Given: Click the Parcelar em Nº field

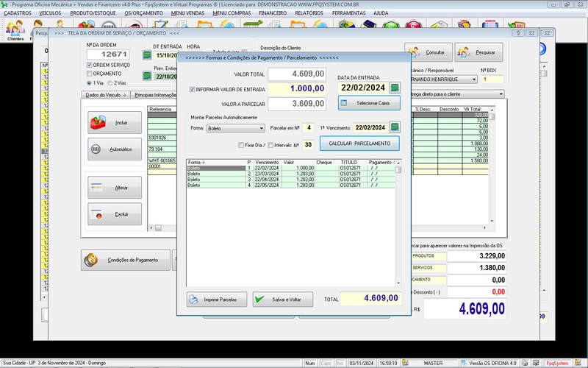Looking at the screenshot, I should click(309, 127).
